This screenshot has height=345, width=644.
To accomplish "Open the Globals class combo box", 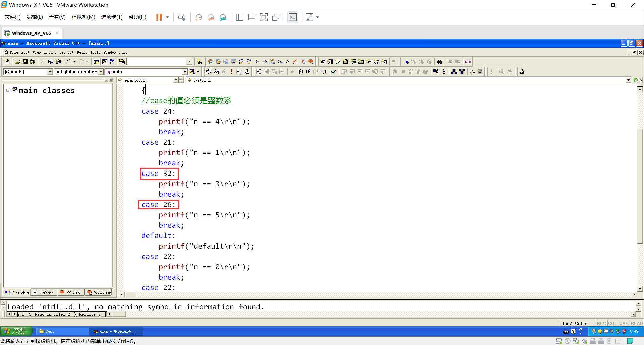I will [28, 72].
